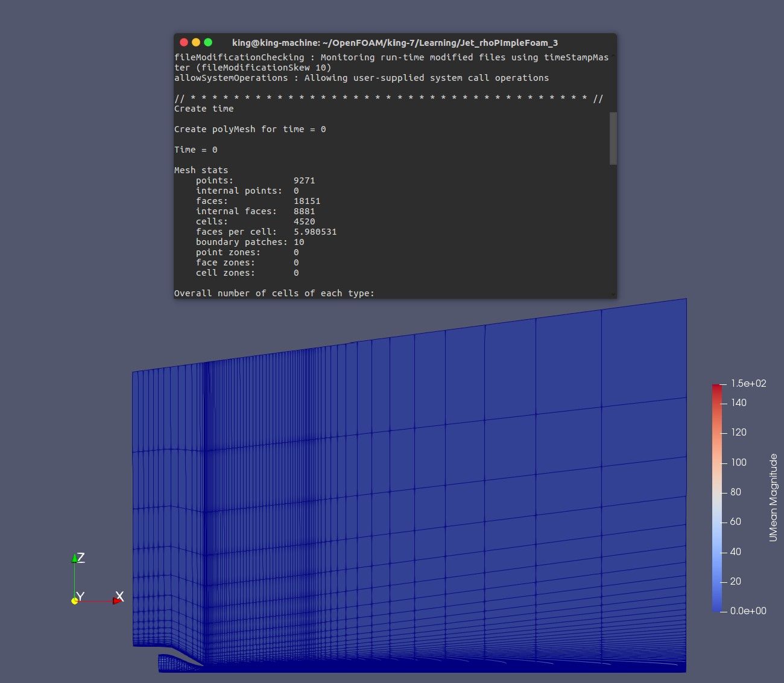The image size is (784, 683).
Task: Click the yellow Y axis dot
Action: tap(75, 601)
